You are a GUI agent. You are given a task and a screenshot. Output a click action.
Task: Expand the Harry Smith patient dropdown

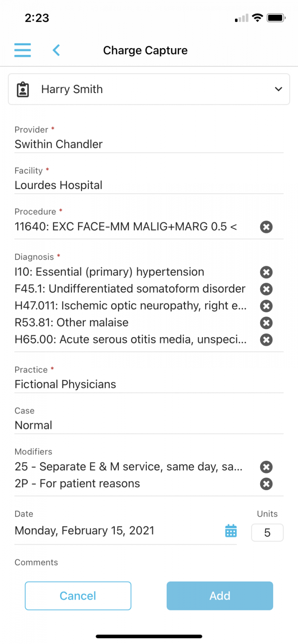click(149, 89)
